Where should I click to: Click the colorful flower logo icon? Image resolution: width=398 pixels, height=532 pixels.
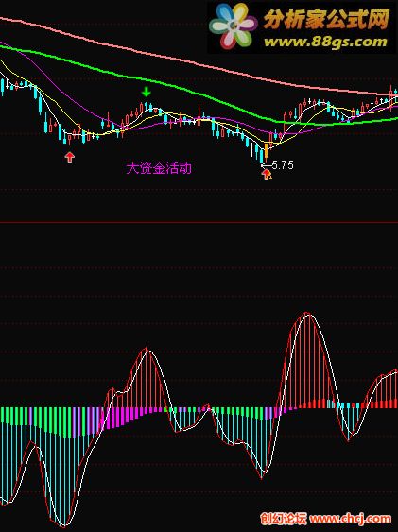pyautogui.click(x=233, y=26)
